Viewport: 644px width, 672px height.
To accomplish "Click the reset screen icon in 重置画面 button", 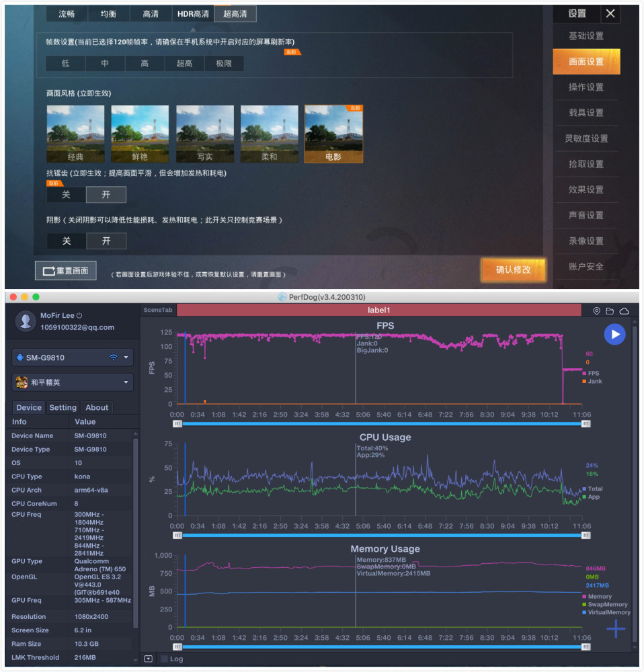I will 48,271.
